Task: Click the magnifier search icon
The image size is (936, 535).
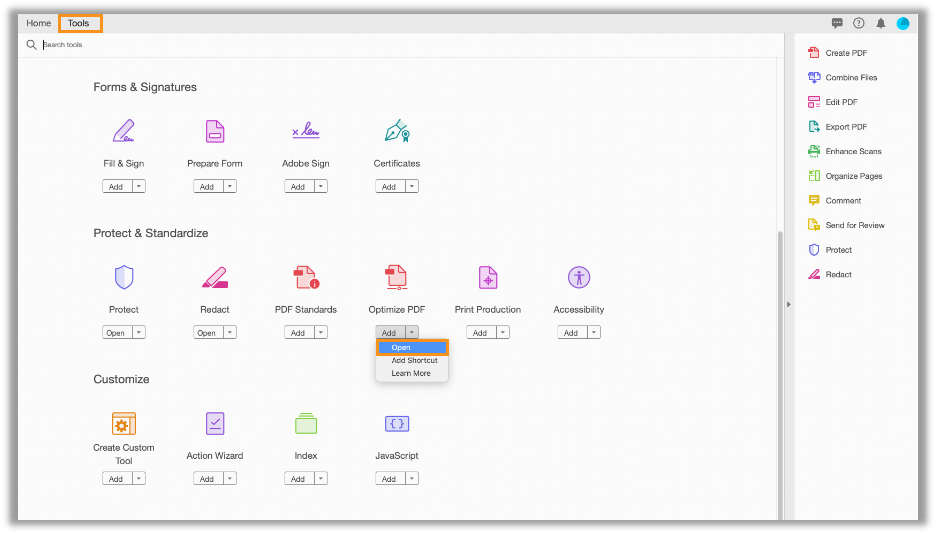Action: click(32, 45)
